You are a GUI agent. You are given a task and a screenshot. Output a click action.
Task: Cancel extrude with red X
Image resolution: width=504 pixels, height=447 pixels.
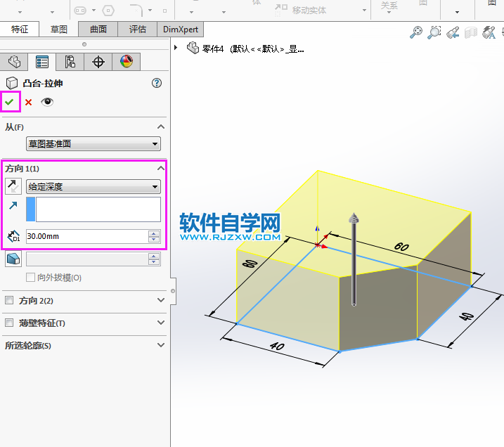pyautogui.click(x=29, y=102)
